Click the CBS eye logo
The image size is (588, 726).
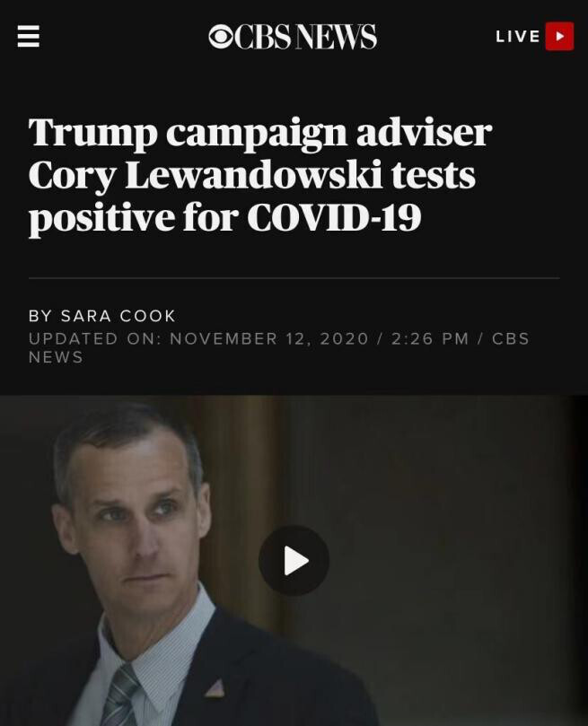tap(221, 37)
